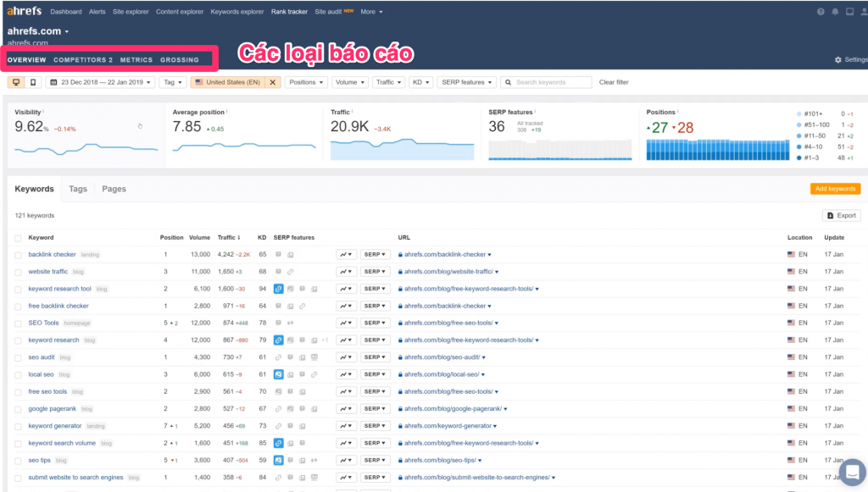
Task: Toggle the select-all keywords checkbox
Action: (x=19, y=238)
